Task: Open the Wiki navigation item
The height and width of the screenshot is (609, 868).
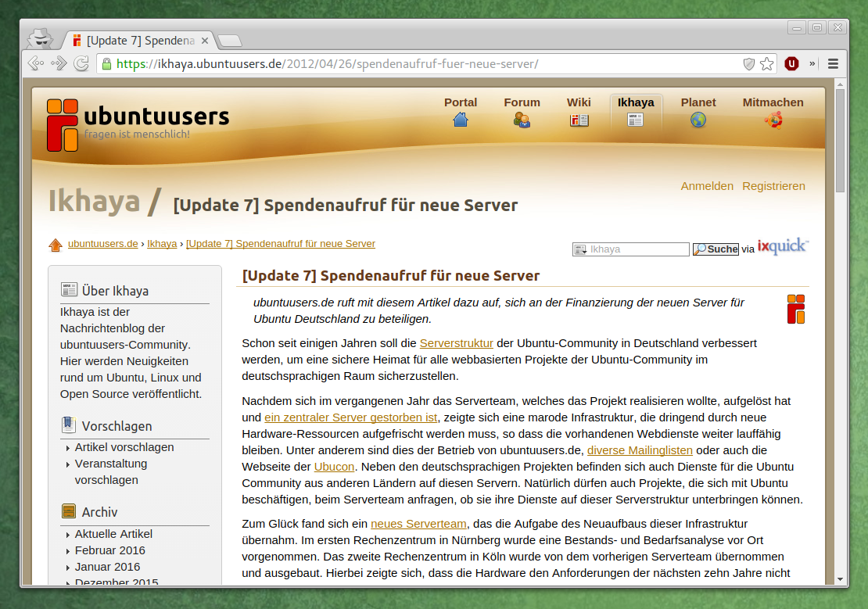Action: [x=579, y=102]
